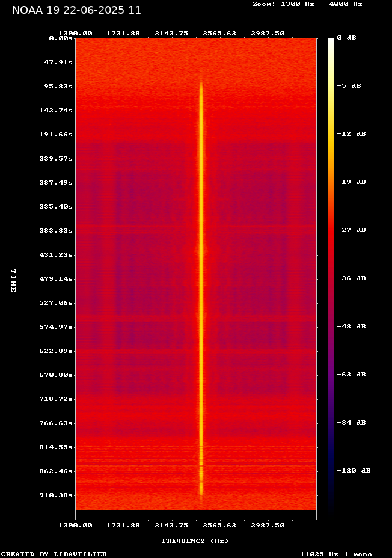
Task: Click the CREATED BY LIBAVFILTER footer text
Action: point(54,554)
